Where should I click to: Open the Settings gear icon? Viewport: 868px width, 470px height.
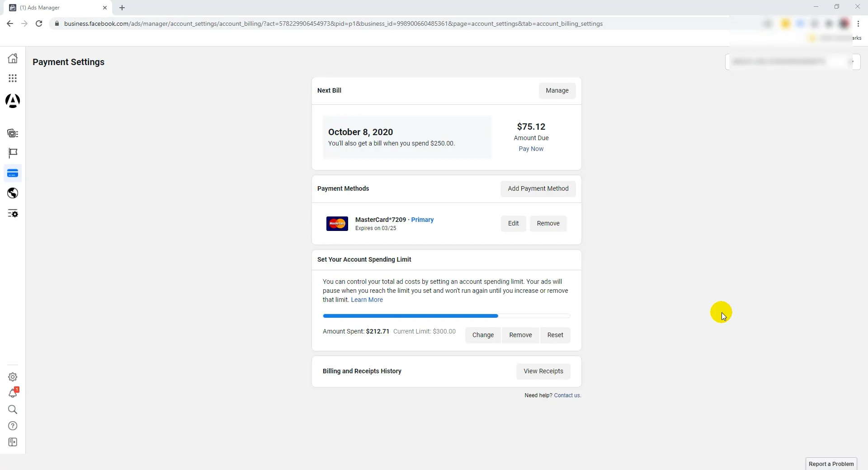click(13, 377)
